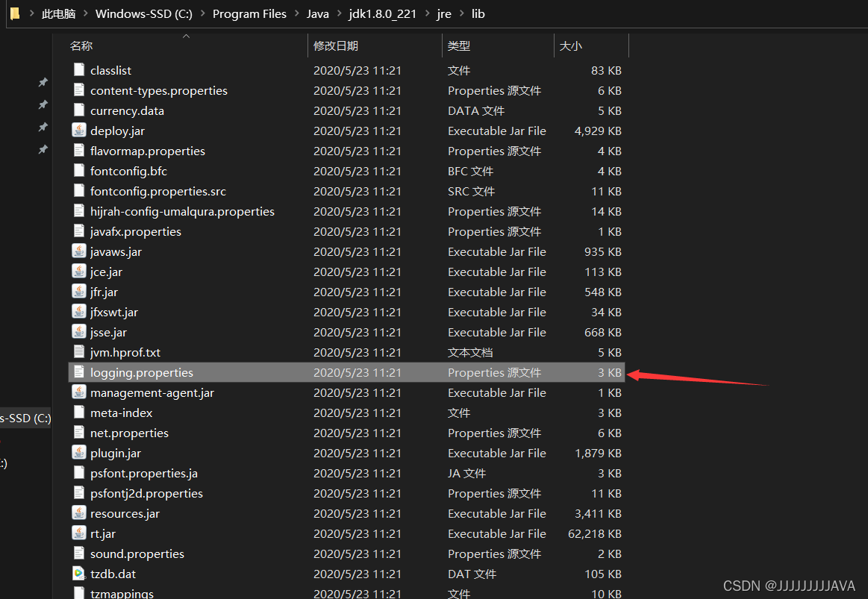Click the jsse.jar file icon
This screenshot has width=868, height=599.
[x=79, y=332]
